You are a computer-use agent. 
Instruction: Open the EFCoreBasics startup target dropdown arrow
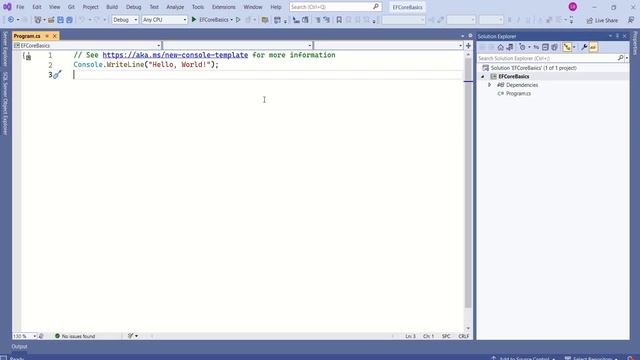point(231,20)
